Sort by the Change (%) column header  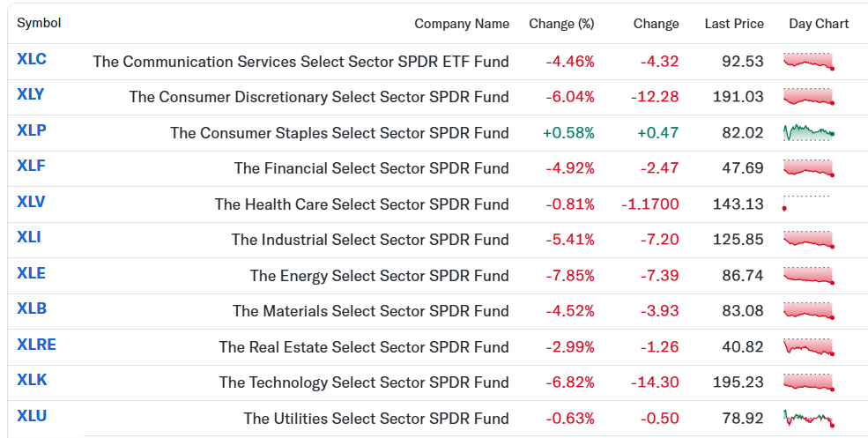561,24
